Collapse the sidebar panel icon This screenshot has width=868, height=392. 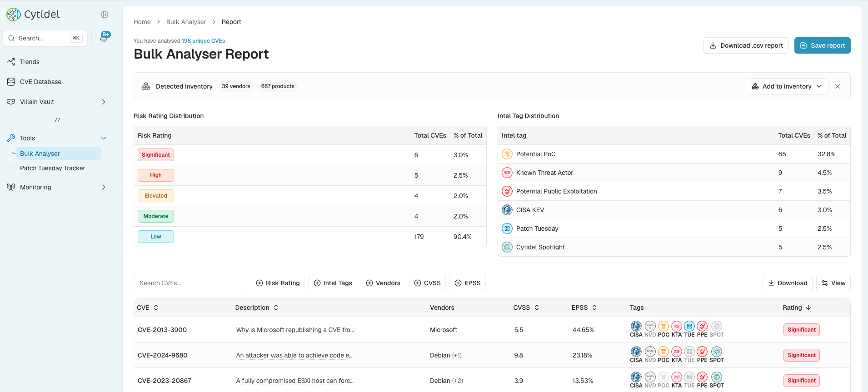click(x=105, y=15)
